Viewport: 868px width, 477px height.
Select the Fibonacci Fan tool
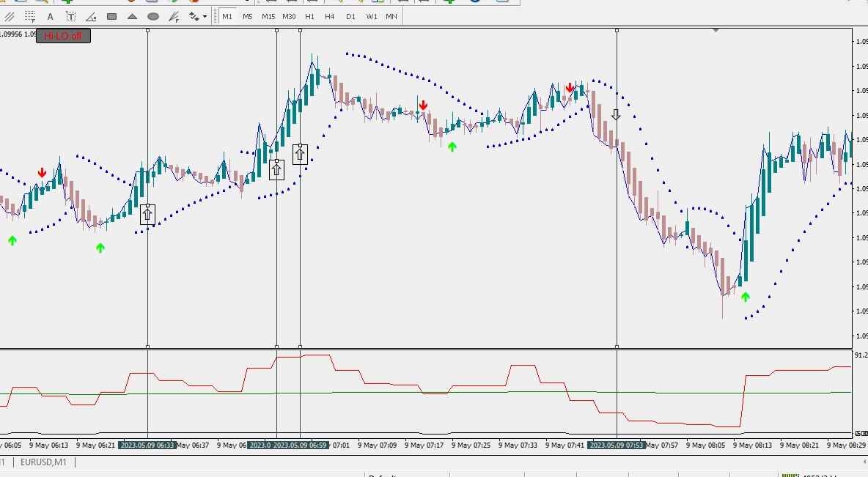pyautogui.click(x=174, y=17)
